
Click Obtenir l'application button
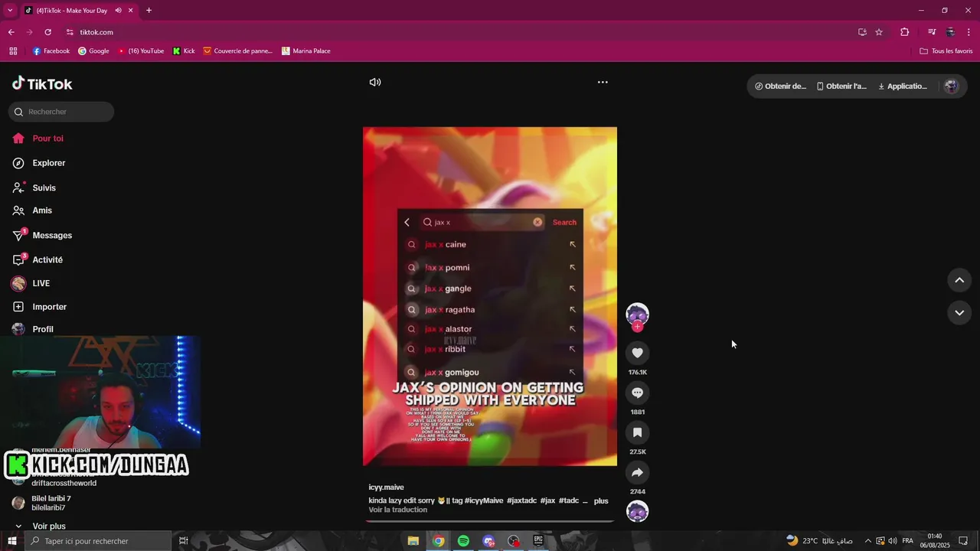[841, 86]
